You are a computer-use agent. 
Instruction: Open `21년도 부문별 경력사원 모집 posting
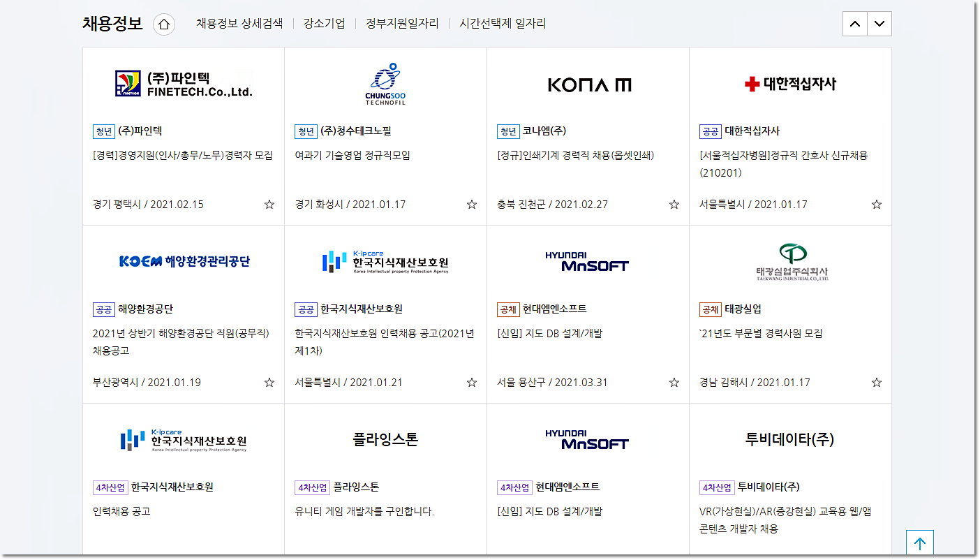click(761, 334)
